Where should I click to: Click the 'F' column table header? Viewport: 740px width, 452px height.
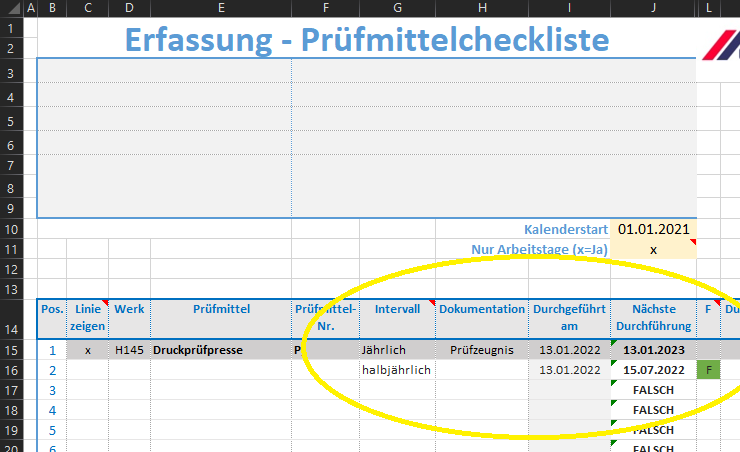[708, 319]
